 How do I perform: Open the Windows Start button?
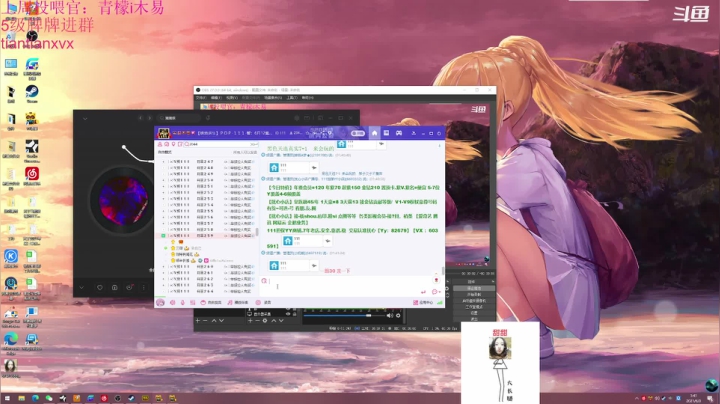coord(7,398)
